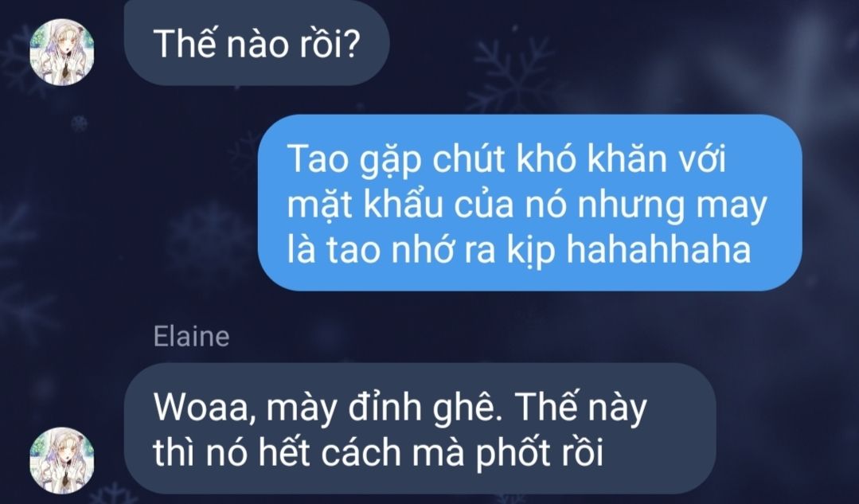The width and height of the screenshot is (859, 504).
Task: Click the snowflake decoration right of first bubble
Action: tap(512, 73)
